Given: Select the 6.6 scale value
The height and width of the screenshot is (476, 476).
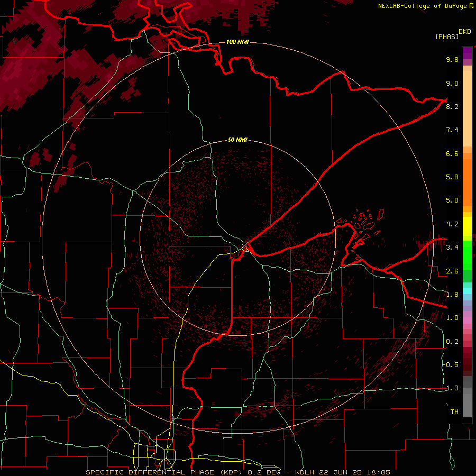Looking at the screenshot, I should pos(452,153).
